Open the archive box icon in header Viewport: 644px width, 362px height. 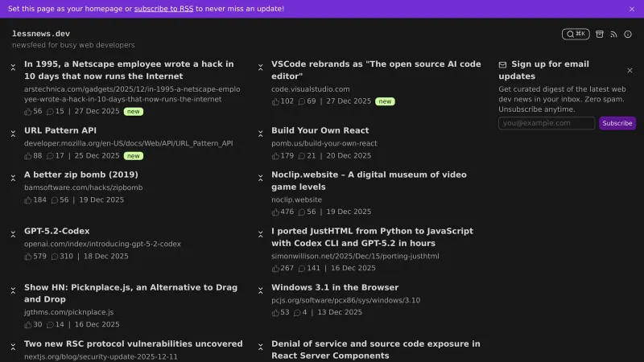[600, 34]
